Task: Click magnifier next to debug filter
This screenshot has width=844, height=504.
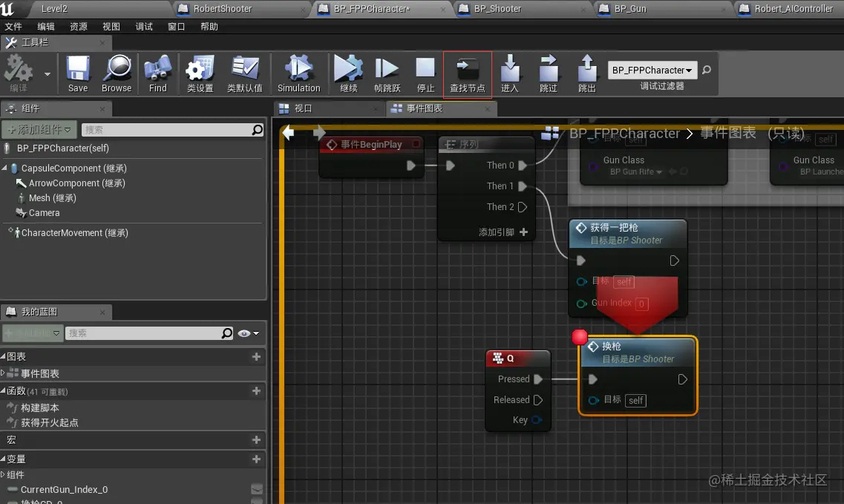Action: tap(707, 70)
